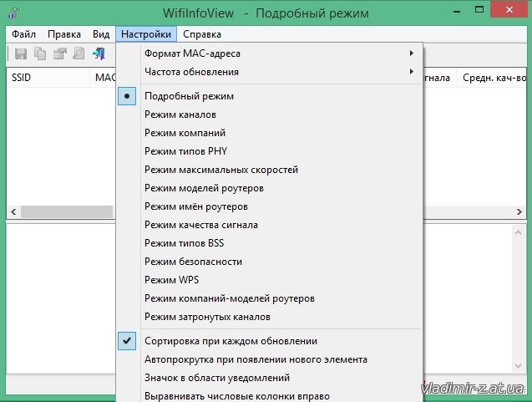The height and width of the screenshot is (402, 532).
Task: Click the Средн. кач-во column header
Action: tap(492, 78)
